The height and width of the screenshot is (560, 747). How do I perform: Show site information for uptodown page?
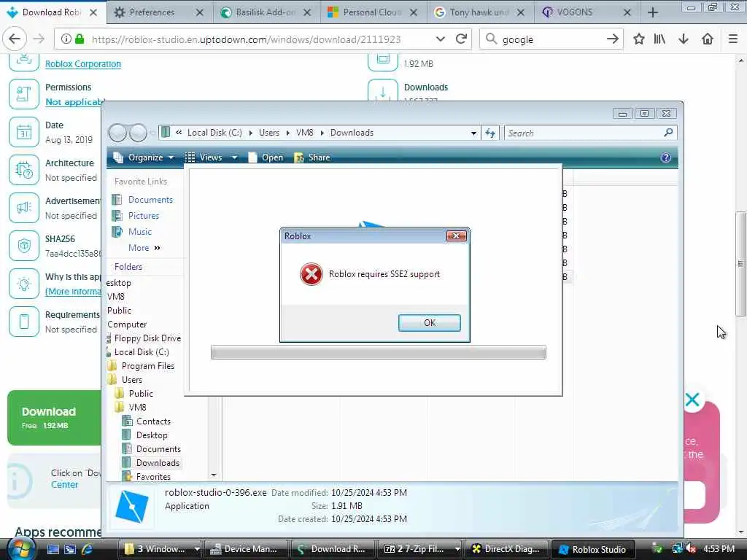(66, 39)
